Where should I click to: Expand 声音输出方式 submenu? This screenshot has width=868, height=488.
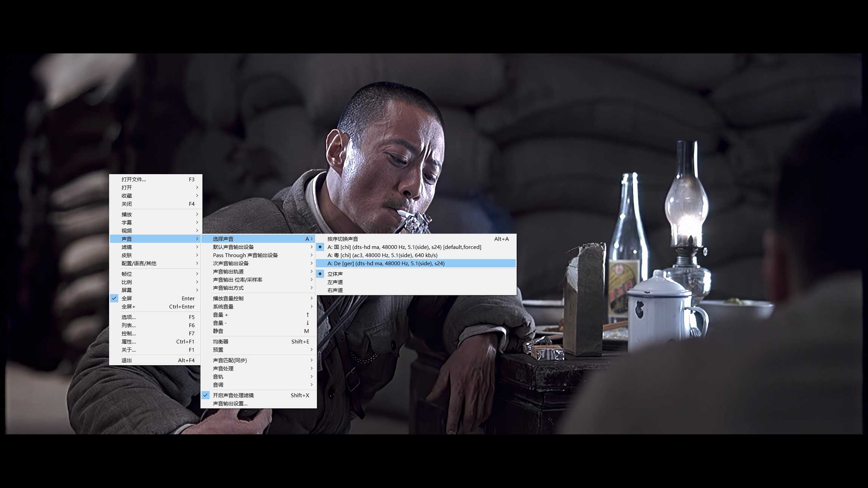pos(259,288)
